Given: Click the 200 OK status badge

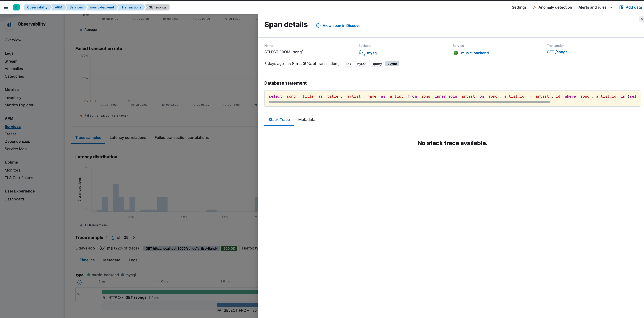Looking at the screenshot, I should click(229, 248).
